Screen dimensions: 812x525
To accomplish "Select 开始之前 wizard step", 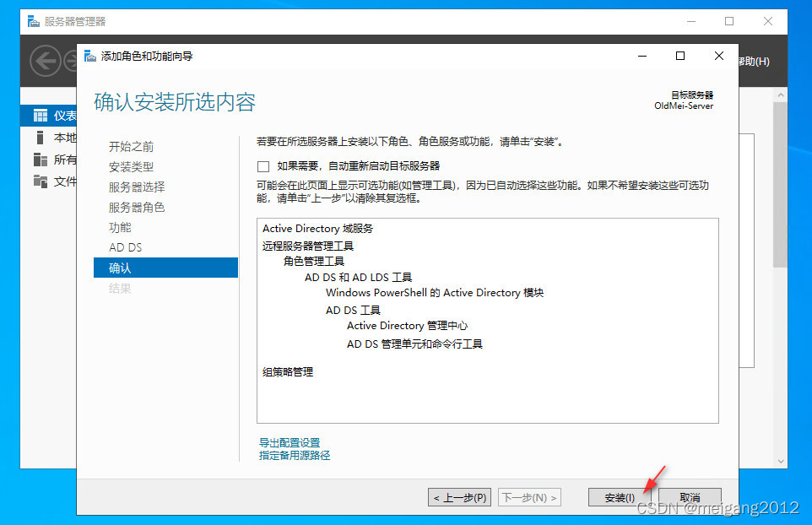I will [131, 147].
